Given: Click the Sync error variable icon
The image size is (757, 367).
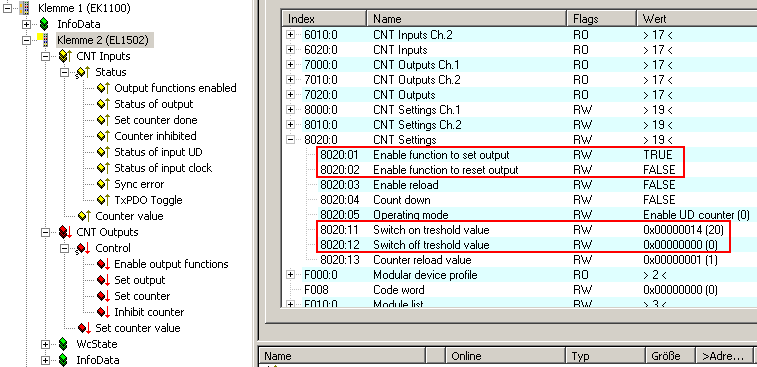Looking at the screenshot, I should tap(103, 184).
